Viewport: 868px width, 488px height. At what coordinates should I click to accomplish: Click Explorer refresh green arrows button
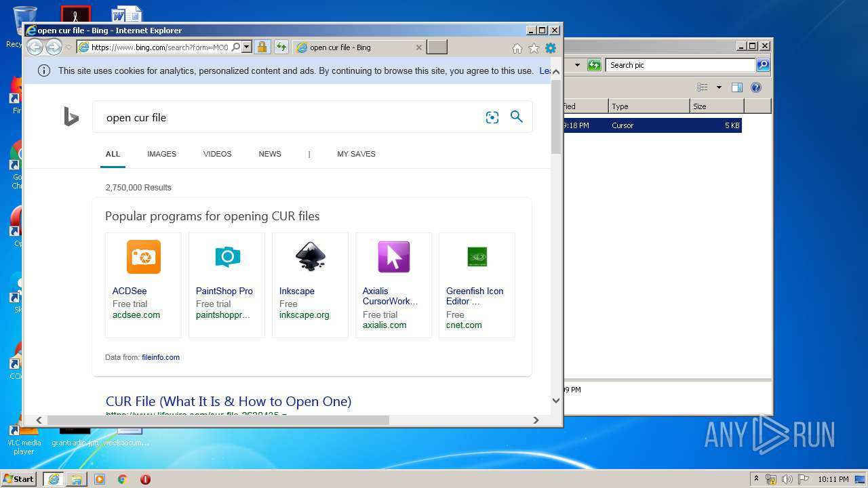pyautogui.click(x=594, y=65)
